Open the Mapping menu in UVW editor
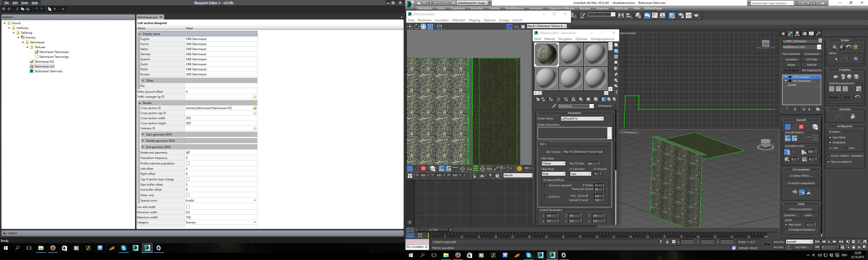868x260 pixels. pyautogui.click(x=474, y=20)
